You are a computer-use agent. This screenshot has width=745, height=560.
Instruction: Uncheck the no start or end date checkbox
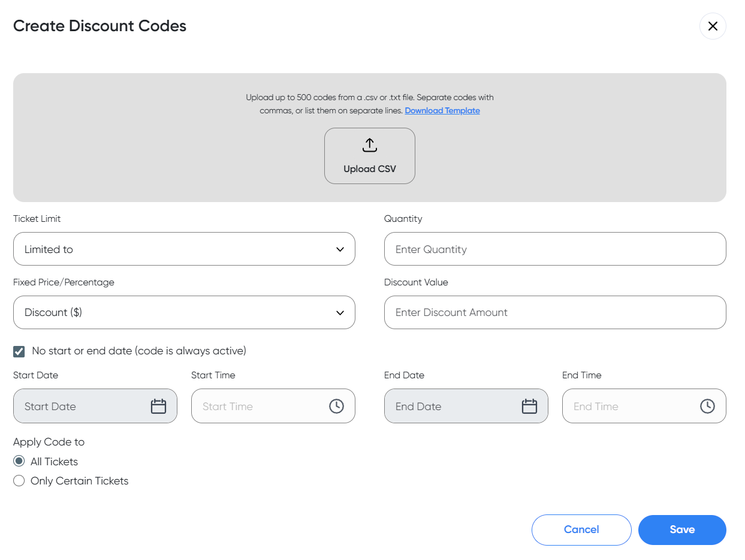(x=19, y=351)
